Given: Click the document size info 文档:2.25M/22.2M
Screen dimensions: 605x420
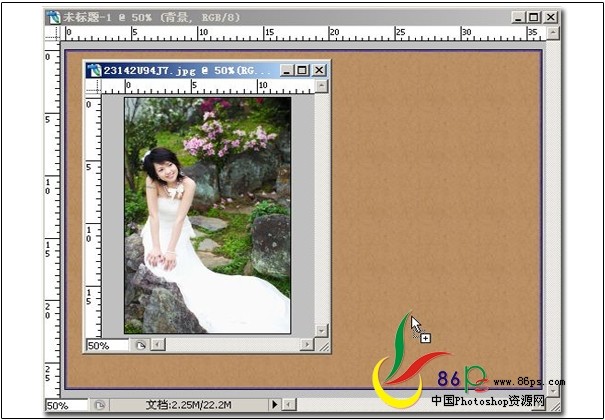Looking at the screenshot, I should tap(189, 405).
